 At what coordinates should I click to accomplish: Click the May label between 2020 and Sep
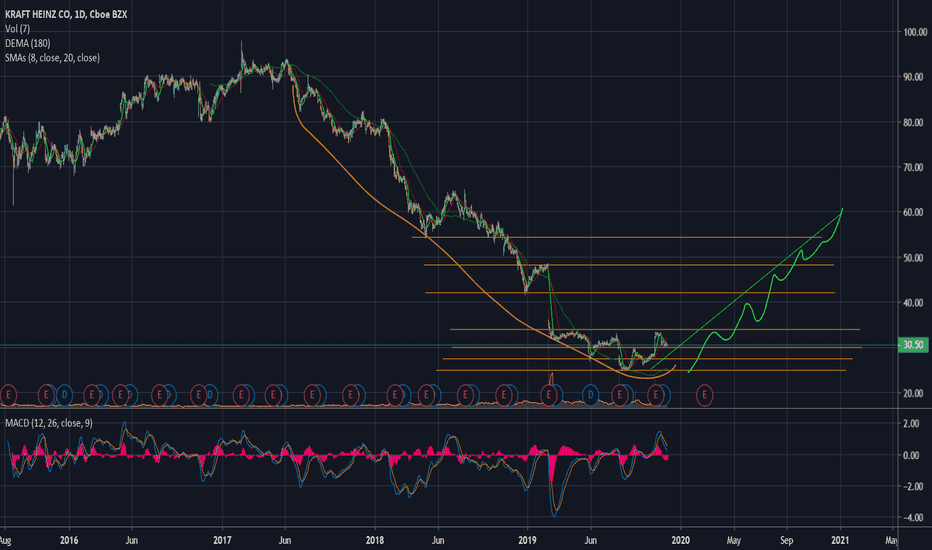[733, 540]
